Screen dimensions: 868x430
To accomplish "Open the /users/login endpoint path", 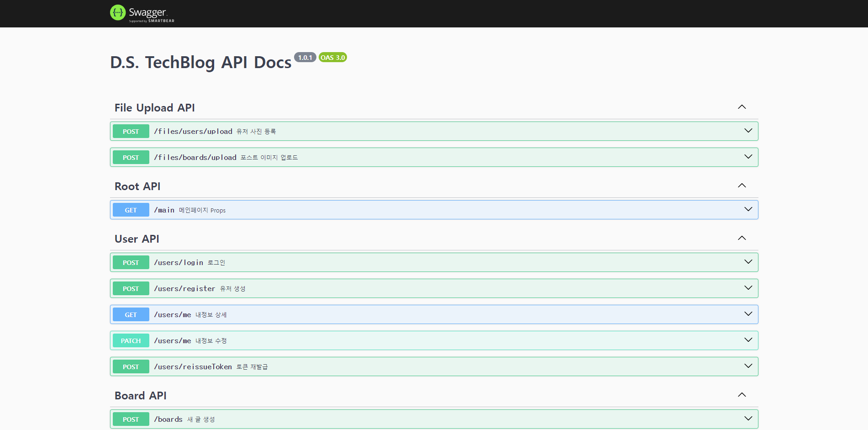I will tap(179, 263).
